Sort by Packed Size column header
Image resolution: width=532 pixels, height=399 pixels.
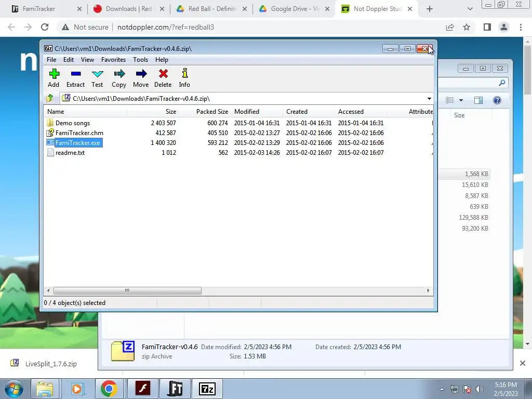(205, 112)
